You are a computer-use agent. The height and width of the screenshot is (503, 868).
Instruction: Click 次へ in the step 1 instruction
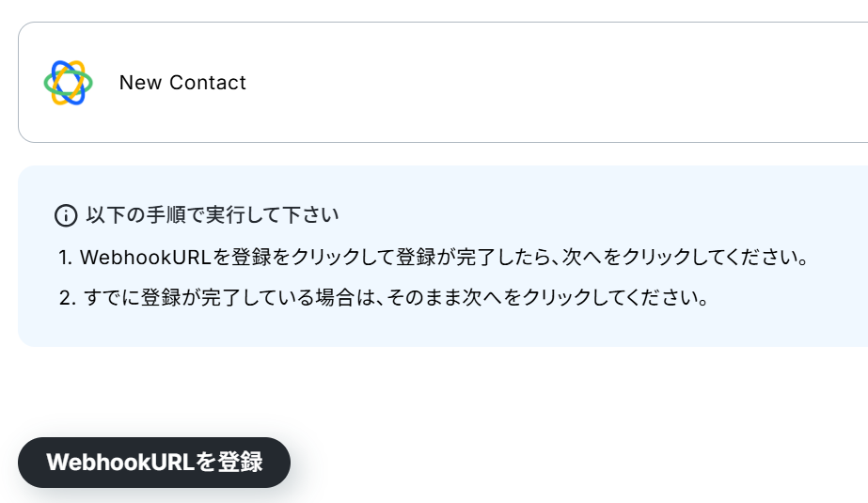click(581, 257)
